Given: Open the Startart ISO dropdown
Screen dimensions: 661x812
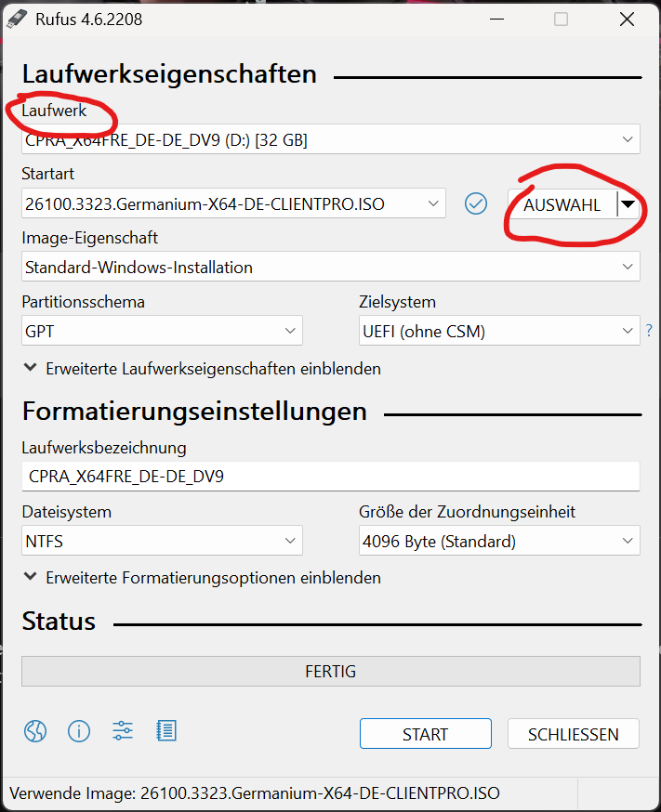Looking at the screenshot, I should [233, 203].
